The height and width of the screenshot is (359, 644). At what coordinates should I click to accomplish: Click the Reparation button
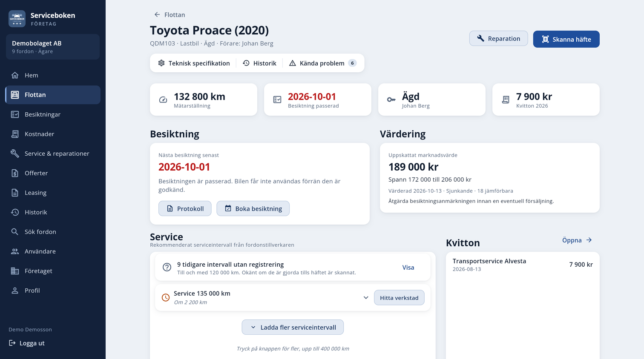coord(498,38)
